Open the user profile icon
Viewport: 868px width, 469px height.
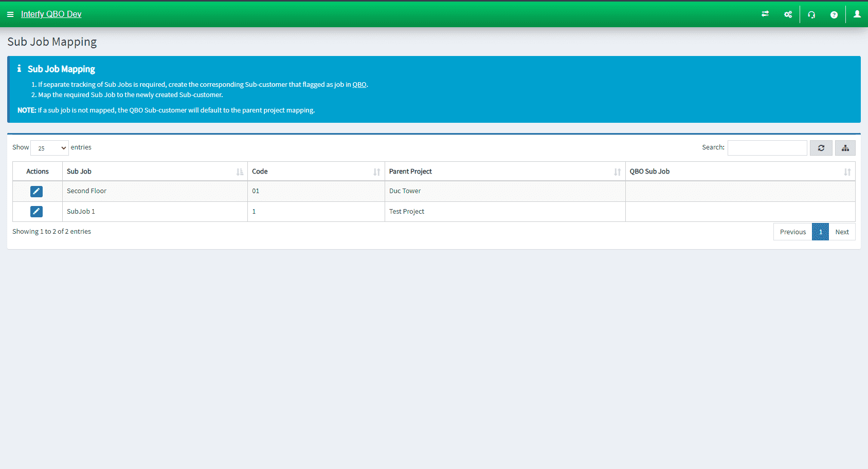857,14
